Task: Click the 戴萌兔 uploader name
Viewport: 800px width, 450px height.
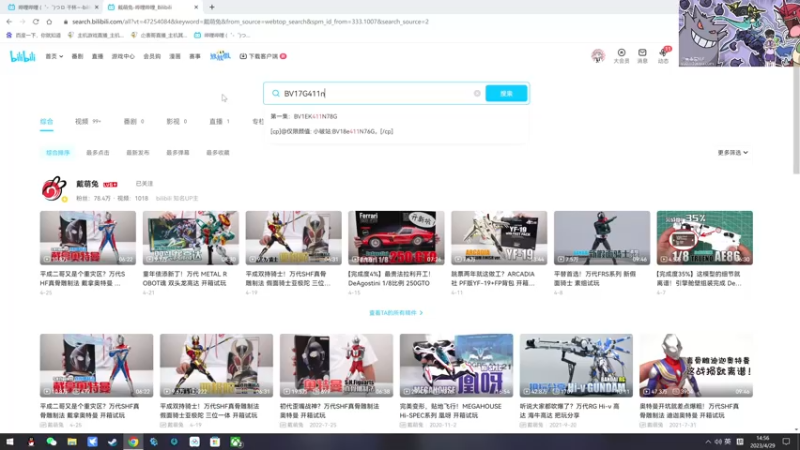Action: [87, 184]
